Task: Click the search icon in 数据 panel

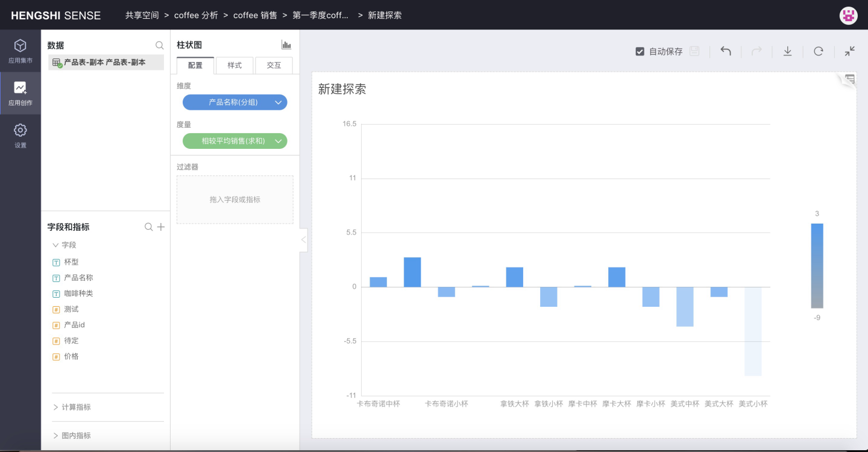Action: [x=159, y=45]
